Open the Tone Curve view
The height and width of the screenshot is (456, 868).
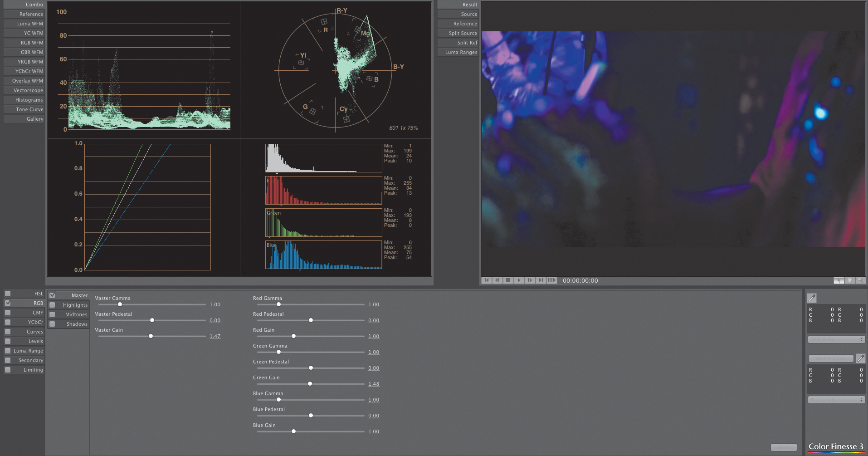click(x=24, y=109)
